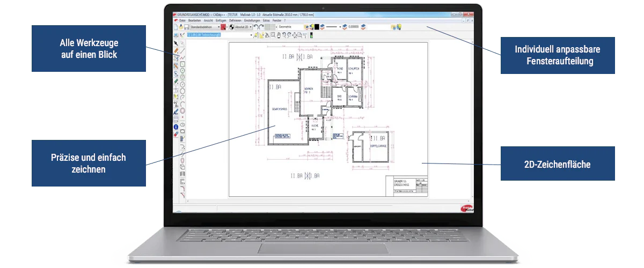Open the Standardselektion dropdown

[206, 26]
